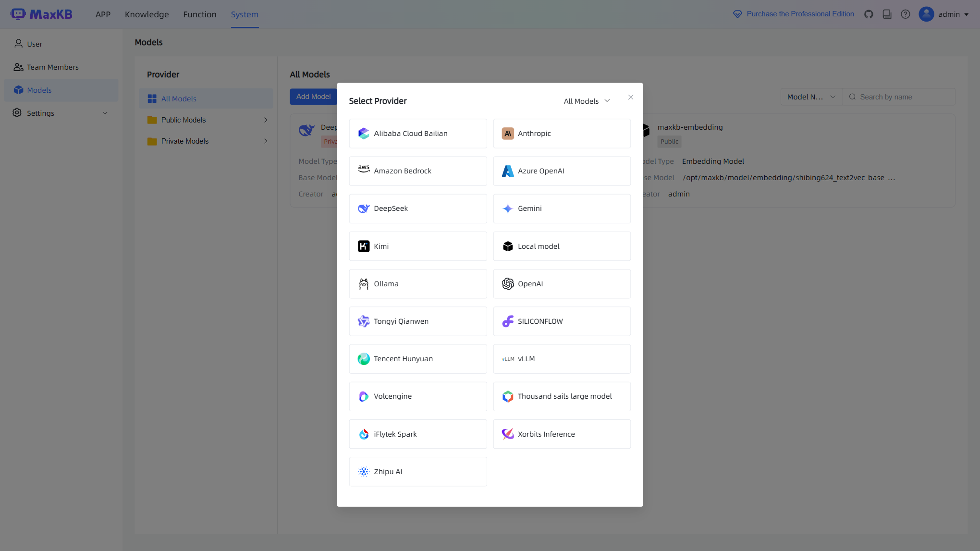Open the All Models filter dropdown
The height and width of the screenshot is (551, 980).
[x=586, y=100]
